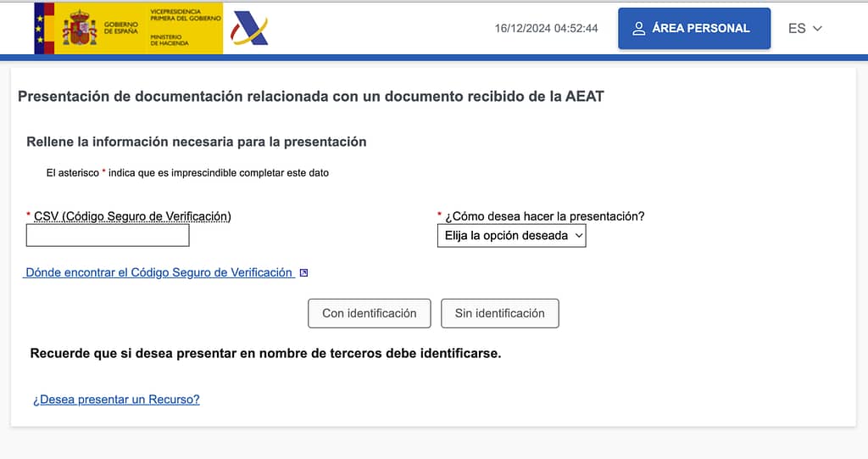The height and width of the screenshot is (459, 868).
Task: Click the date and time display in header
Action: tap(547, 28)
